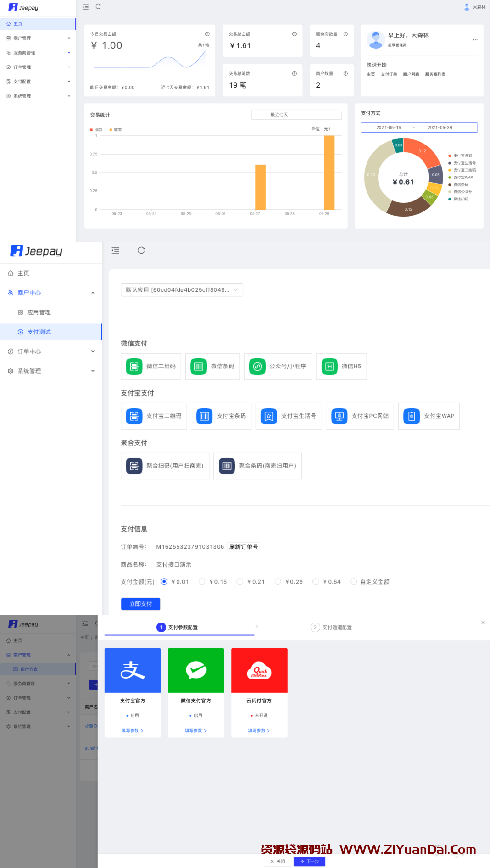Click reload icon in the 支付测试 page header
The width and height of the screenshot is (490, 868).
141,250
